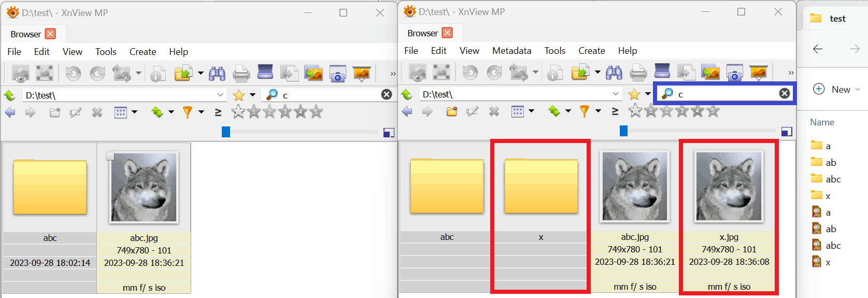Click the Capture screen camera icon, right window
This screenshot has height=298, width=868.
click(x=734, y=73)
